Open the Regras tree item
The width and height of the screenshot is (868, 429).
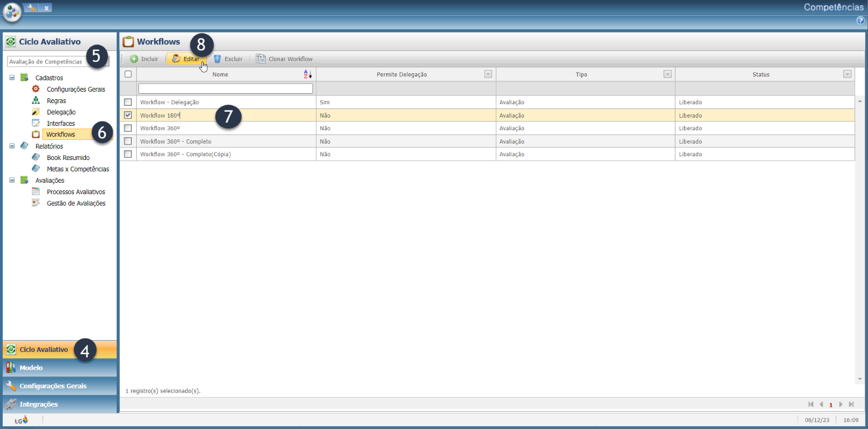click(x=56, y=101)
